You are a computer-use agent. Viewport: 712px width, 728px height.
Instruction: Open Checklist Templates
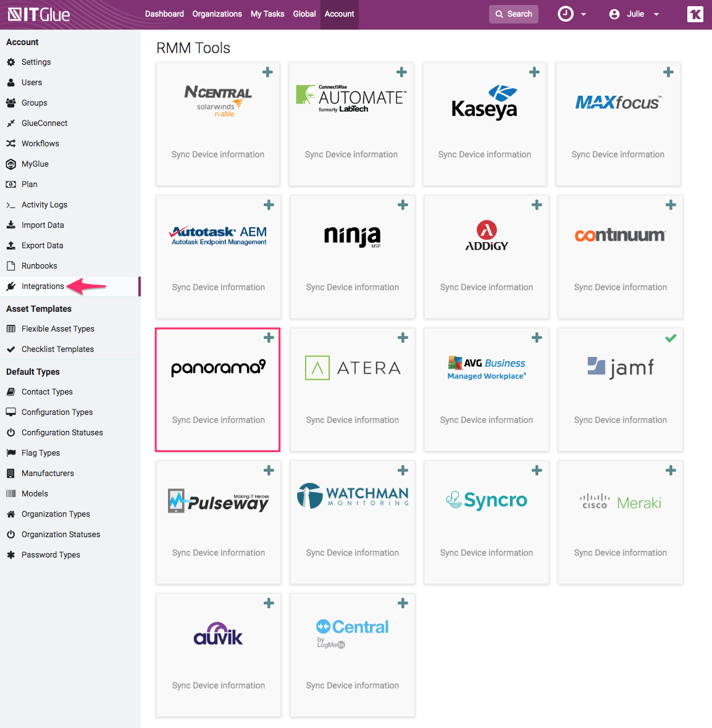(x=57, y=349)
